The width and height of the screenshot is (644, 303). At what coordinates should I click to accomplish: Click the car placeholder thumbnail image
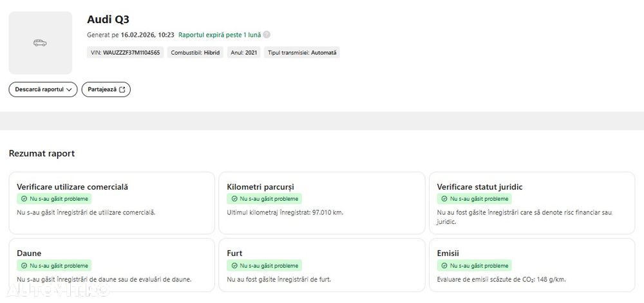pos(40,42)
